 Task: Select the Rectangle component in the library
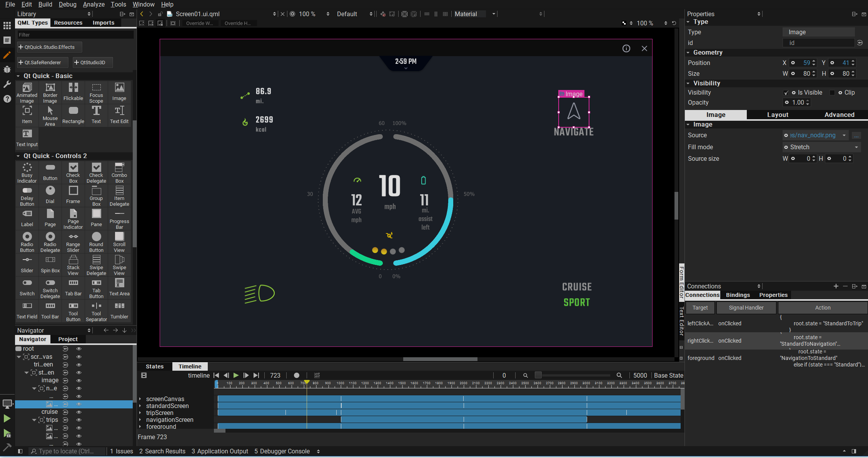coord(73,115)
